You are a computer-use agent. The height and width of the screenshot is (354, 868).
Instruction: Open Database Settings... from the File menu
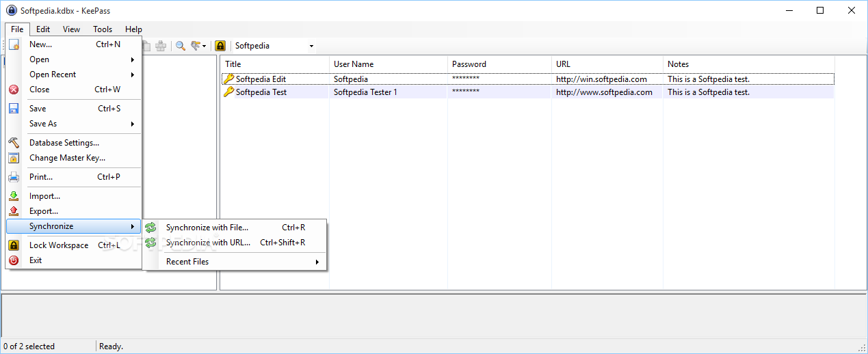[x=74, y=143]
